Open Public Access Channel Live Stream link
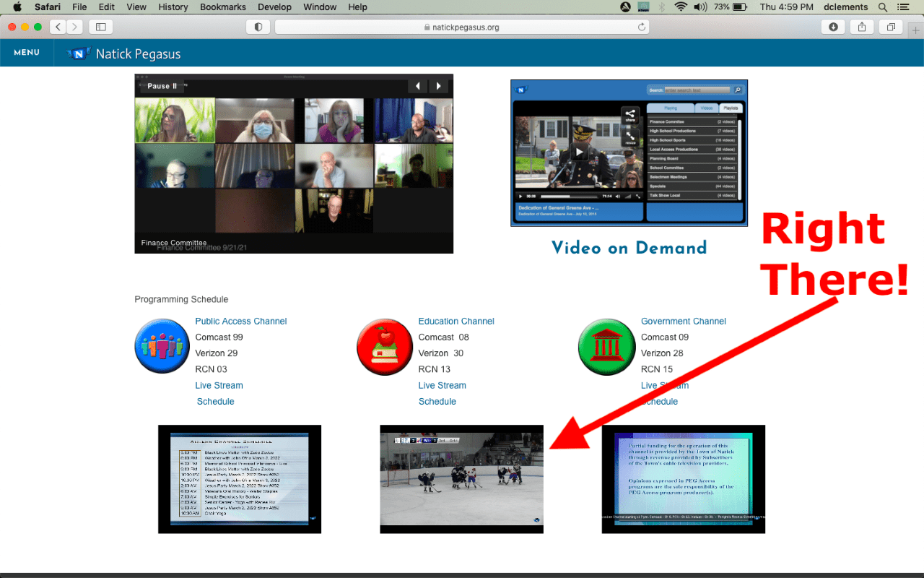This screenshot has width=924, height=578. coord(219,385)
